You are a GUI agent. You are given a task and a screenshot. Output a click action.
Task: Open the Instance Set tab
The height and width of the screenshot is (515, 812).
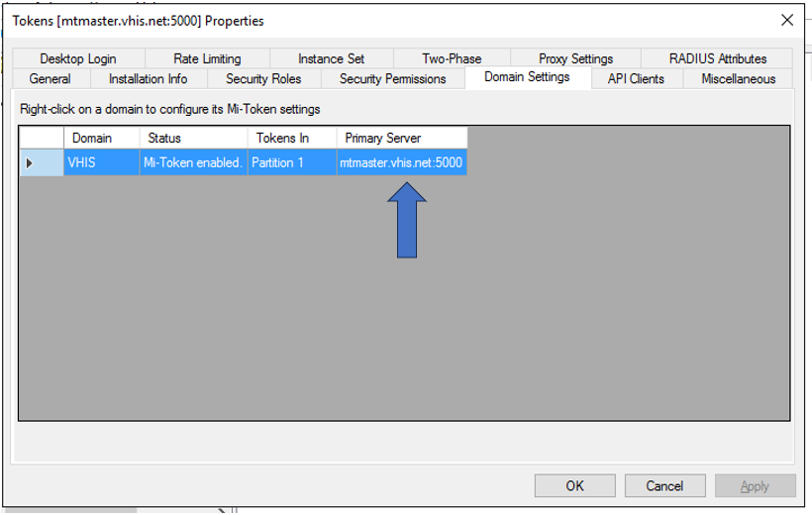[332, 58]
